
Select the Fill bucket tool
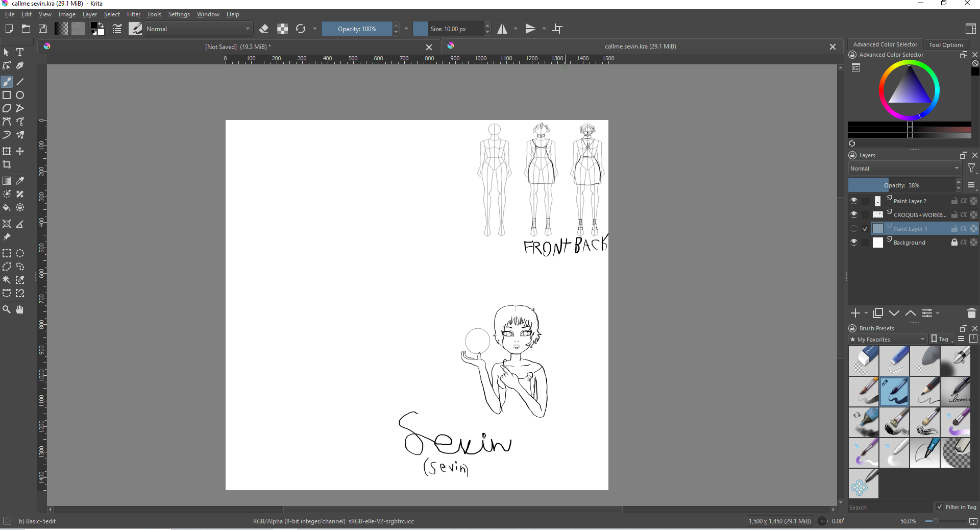pos(7,207)
